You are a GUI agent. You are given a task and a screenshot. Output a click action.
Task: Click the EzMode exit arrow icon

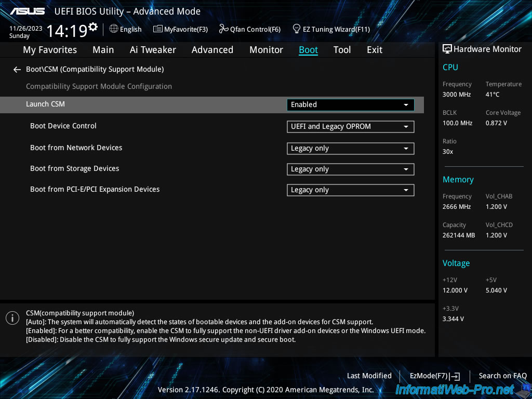(x=455, y=376)
